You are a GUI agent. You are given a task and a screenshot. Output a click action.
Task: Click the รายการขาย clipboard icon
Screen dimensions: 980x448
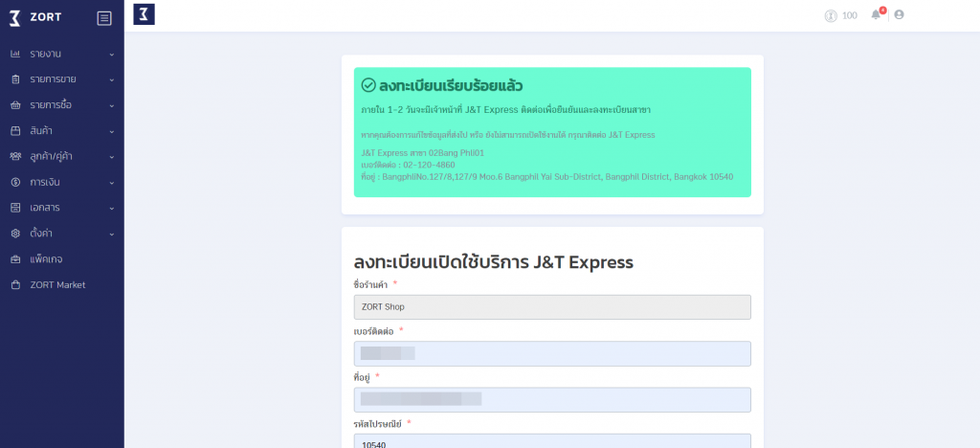(x=15, y=79)
